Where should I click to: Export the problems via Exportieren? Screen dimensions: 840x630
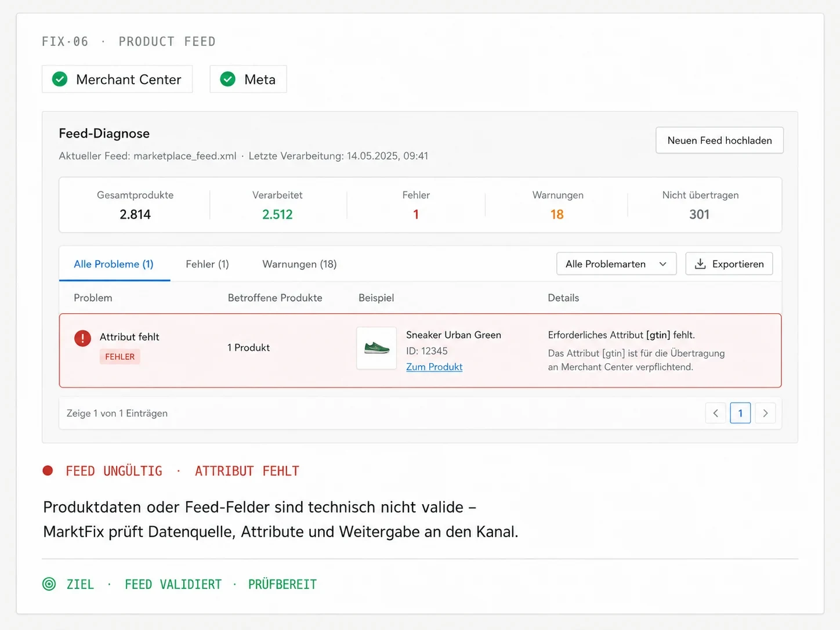click(x=729, y=264)
